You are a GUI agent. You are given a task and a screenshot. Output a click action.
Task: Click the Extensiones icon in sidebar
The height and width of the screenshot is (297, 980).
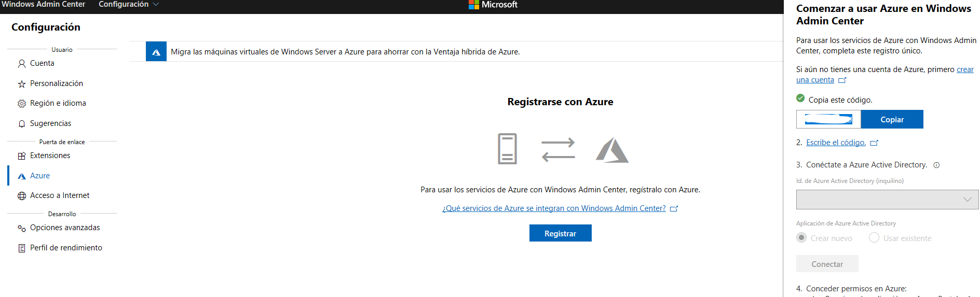(x=22, y=156)
